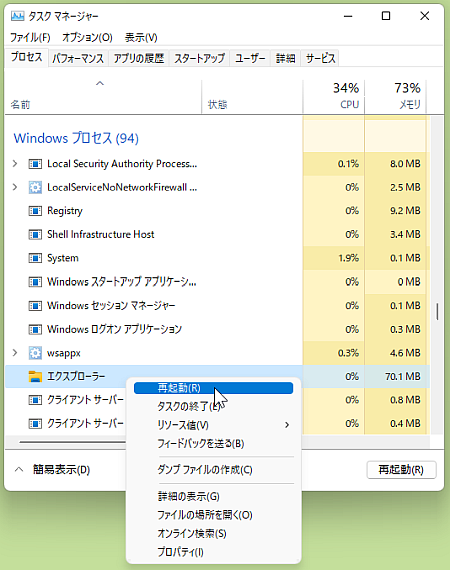
Task: Click the 簡易表示(D) link
Action: tap(61, 470)
